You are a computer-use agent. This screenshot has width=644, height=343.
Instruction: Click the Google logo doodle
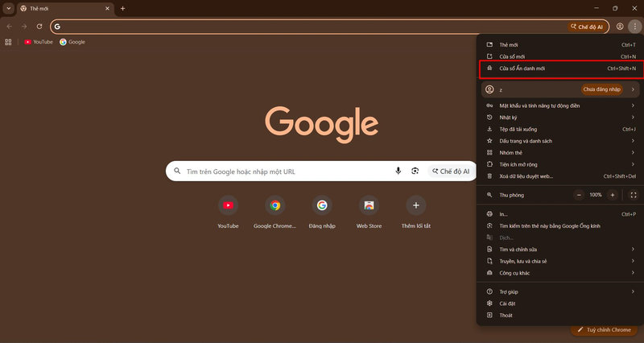pyautogui.click(x=321, y=124)
